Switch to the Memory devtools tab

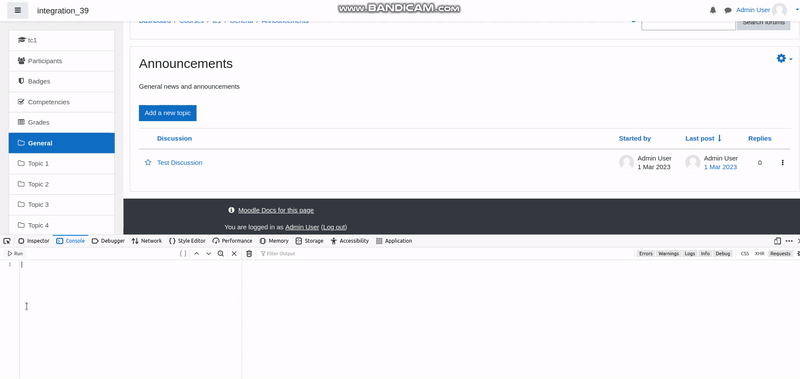(x=274, y=241)
